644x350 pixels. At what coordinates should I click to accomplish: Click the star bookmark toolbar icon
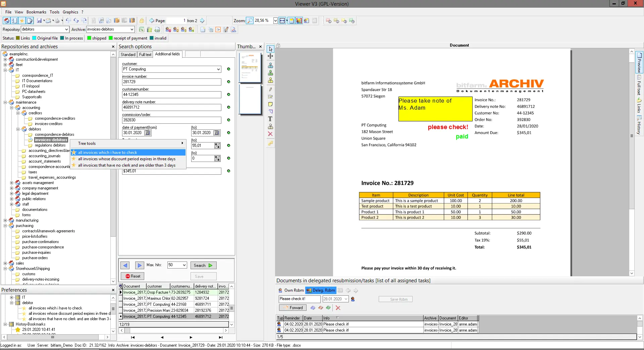click(22, 21)
